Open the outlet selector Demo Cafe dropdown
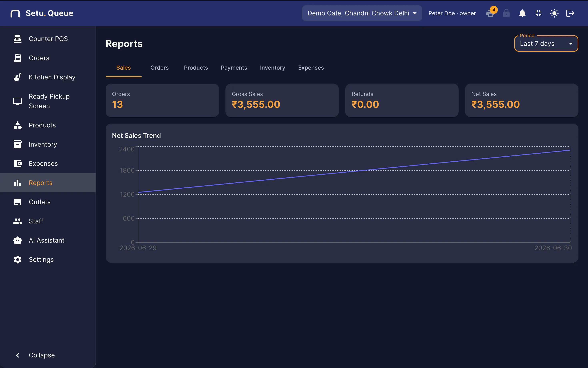 pyautogui.click(x=362, y=13)
